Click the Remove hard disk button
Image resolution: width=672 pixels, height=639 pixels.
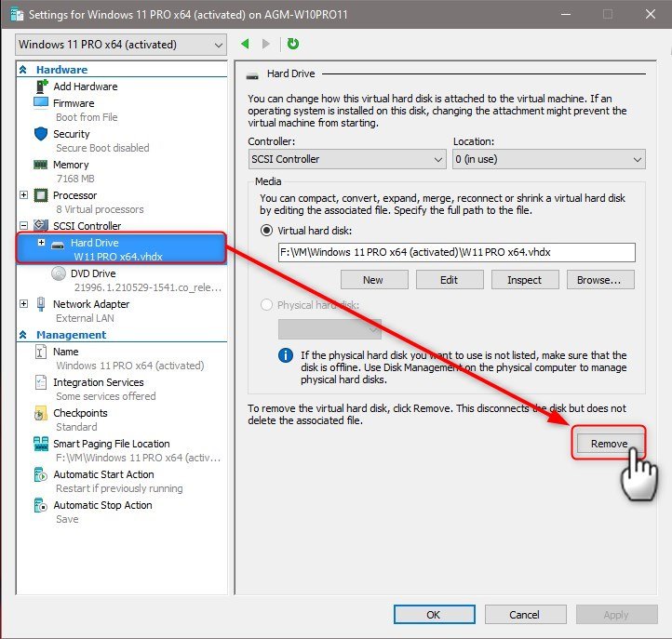coord(609,444)
